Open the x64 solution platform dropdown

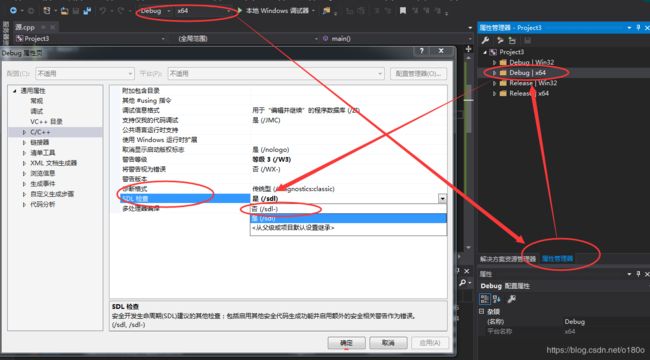228,11
